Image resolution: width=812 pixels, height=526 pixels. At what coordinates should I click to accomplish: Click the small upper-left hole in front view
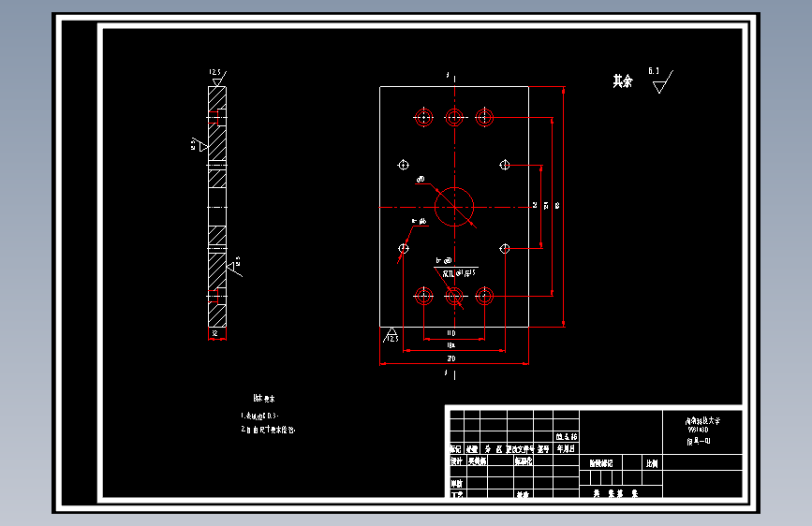pyautogui.click(x=404, y=165)
